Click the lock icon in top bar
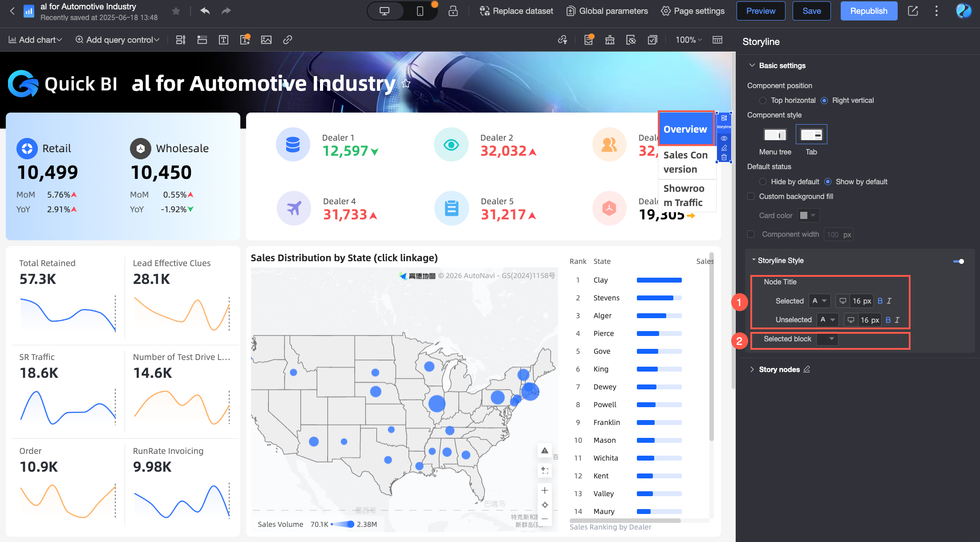The image size is (980, 542). (453, 11)
